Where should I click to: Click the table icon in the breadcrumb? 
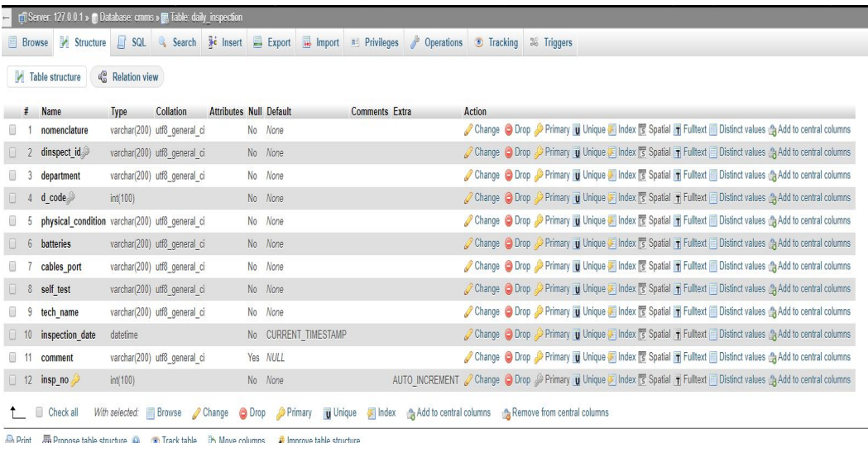165,17
